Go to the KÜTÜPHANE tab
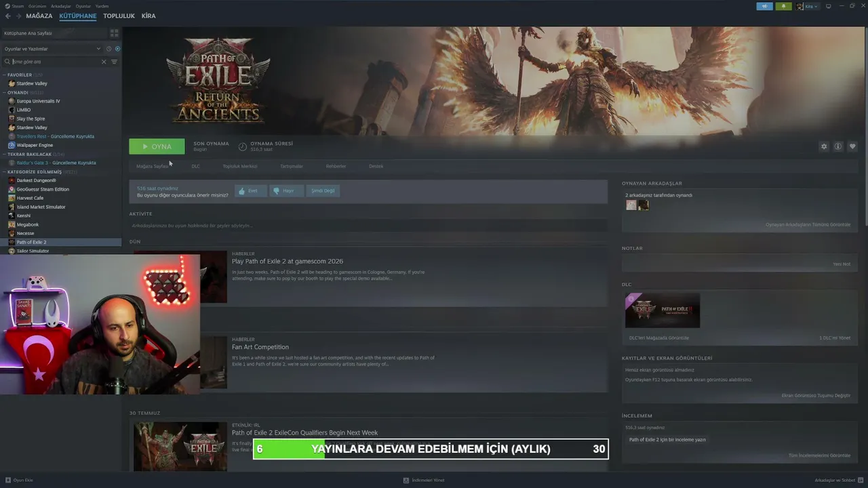This screenshot has width=868, height=488. 78,16
